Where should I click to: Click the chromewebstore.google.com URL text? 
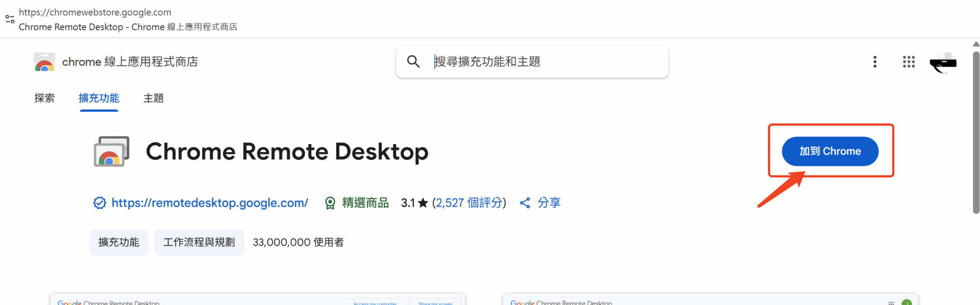point(95,12)
